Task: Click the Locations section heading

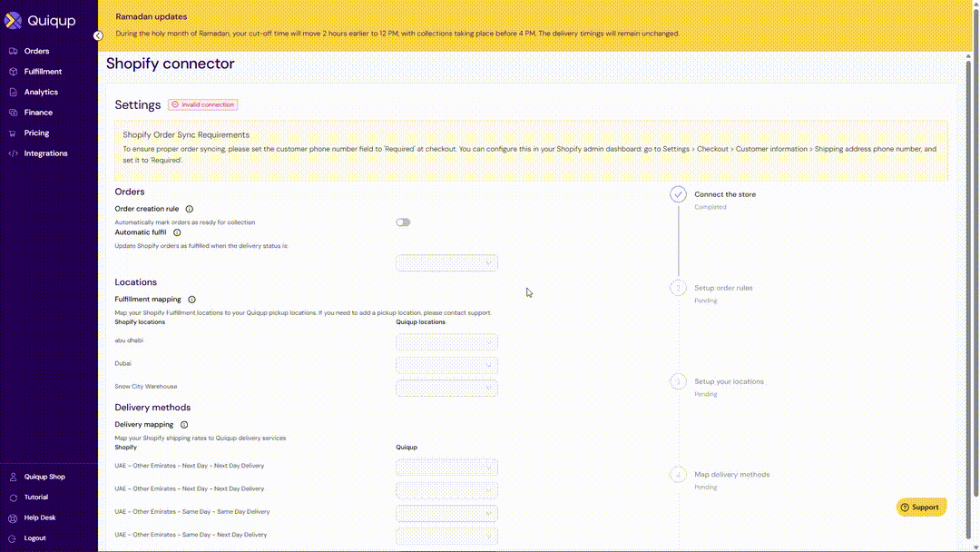Action: pyautogui.click(x=135, y=282)
